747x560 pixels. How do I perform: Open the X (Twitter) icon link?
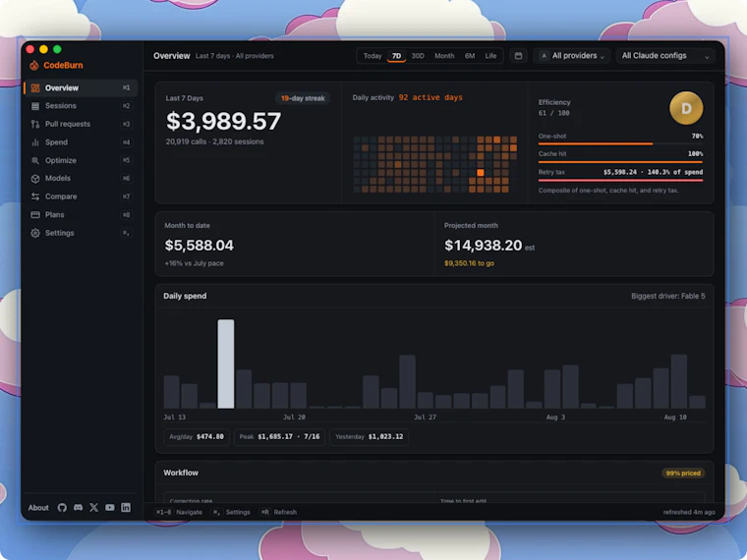93,508
